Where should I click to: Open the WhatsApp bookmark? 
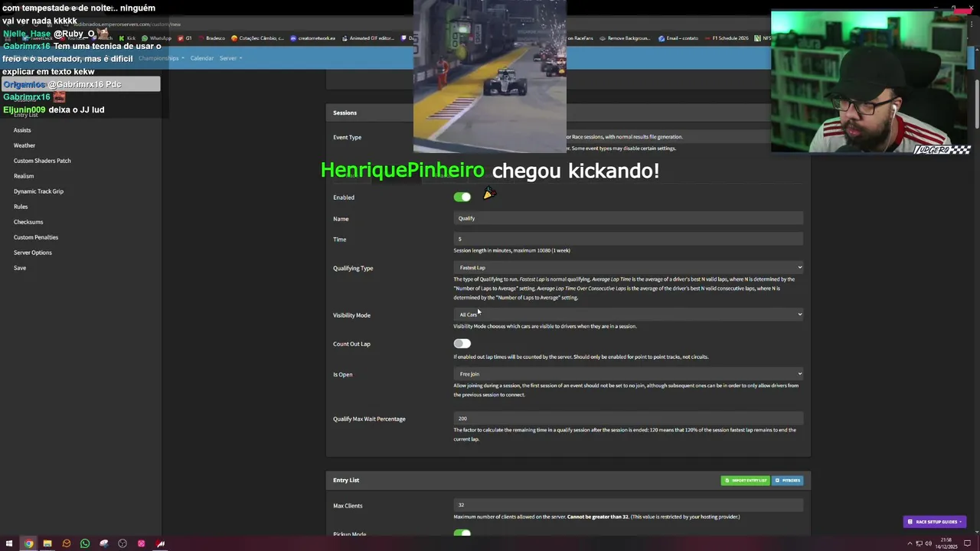[x=157, y=37]
